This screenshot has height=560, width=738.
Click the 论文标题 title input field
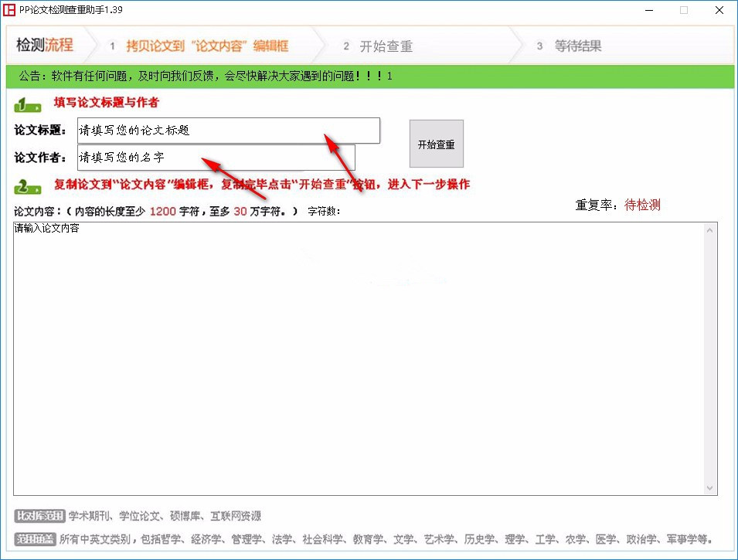point(228,131)
